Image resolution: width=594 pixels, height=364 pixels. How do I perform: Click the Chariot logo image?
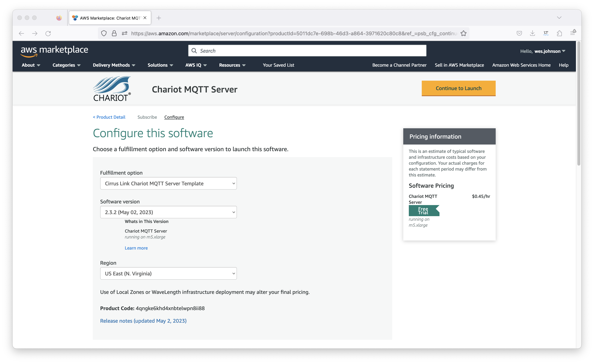(112, 89)
